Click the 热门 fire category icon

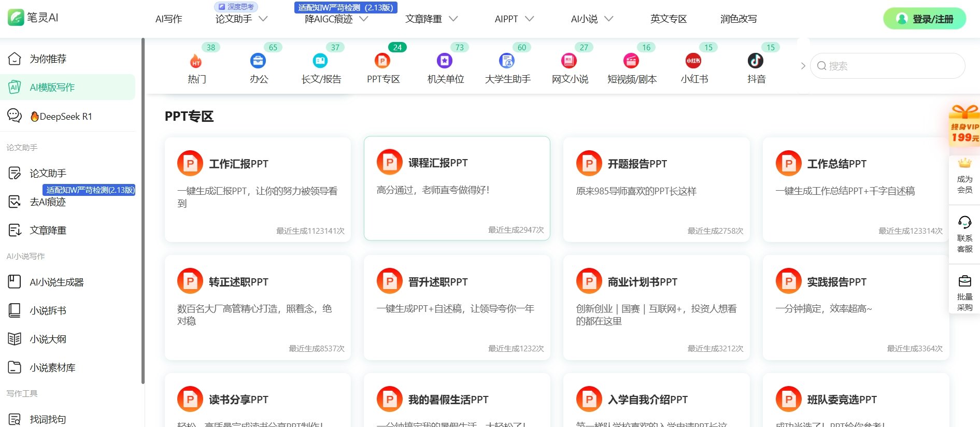pos(196,61)
